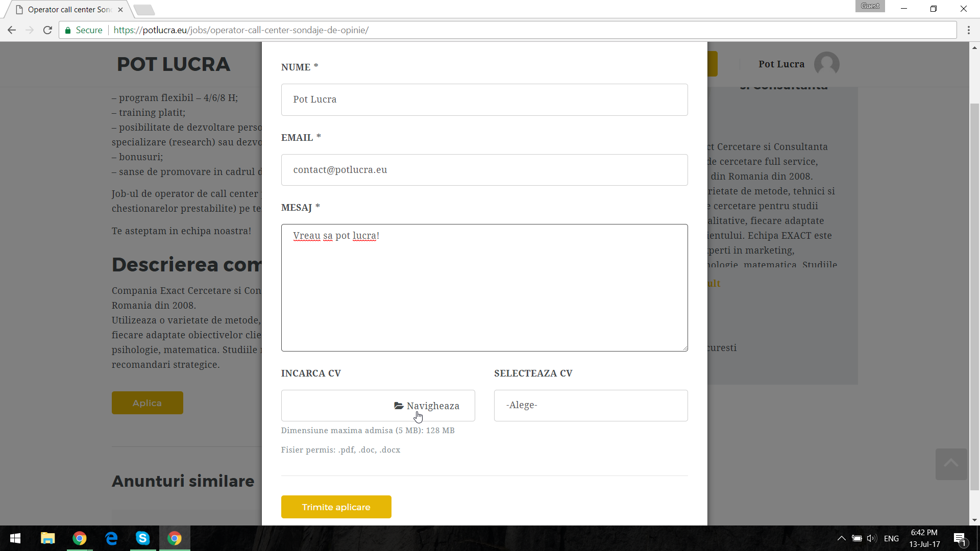This screenshot has height=551, width=980.
Task: Click the browser back arrow
Action: tap(12, 30)
